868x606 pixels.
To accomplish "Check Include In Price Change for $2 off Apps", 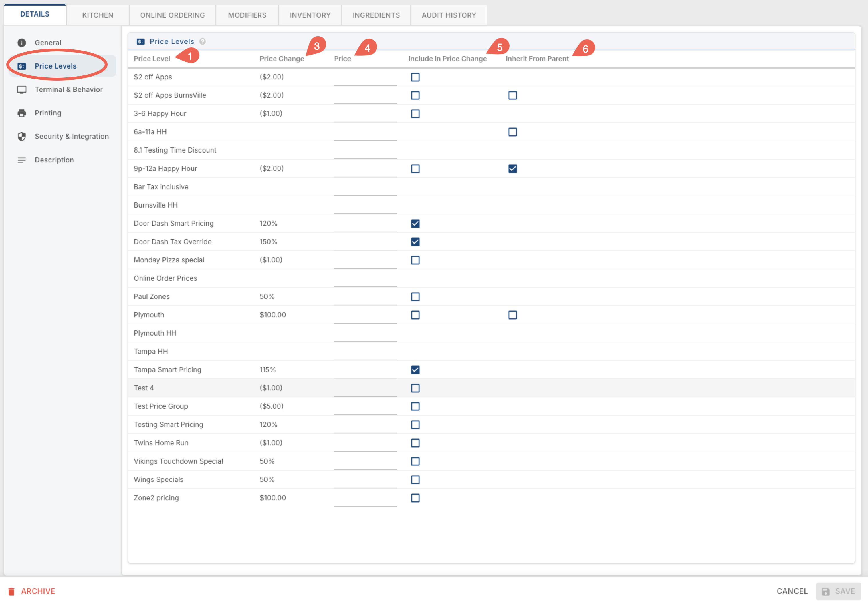I will click(415, 77).
